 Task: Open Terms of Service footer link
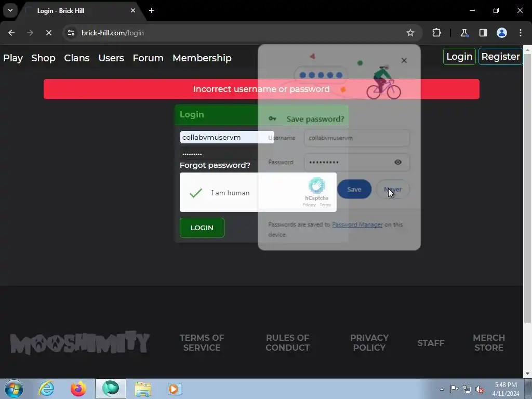tap(202, 343)
